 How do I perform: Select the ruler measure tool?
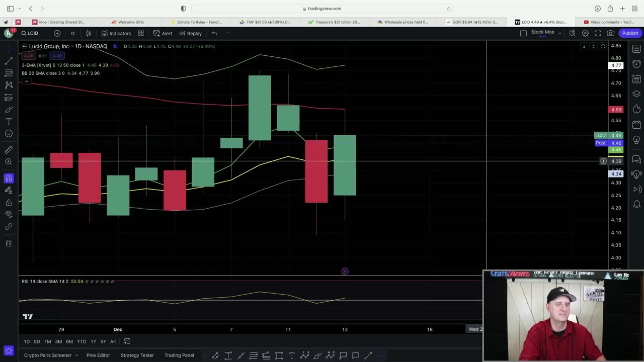click(x=9, y=150)
